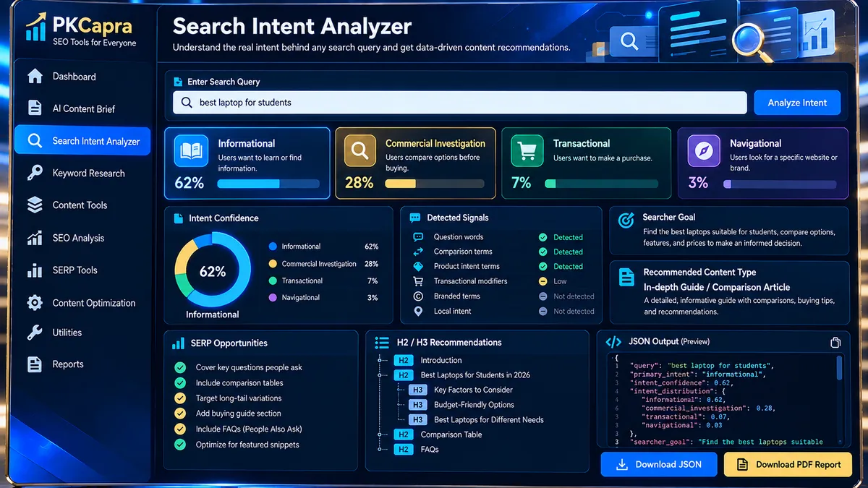Viewport: 868px width, 488px height.
Task: Select the Transactional intent card title
Action: 582,143
